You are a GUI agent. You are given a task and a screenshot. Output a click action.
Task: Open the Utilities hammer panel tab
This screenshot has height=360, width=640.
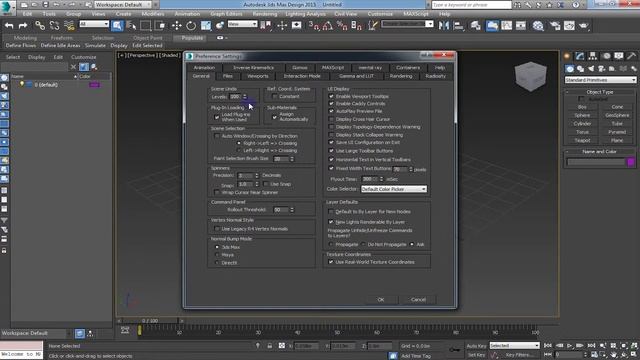coord(631,56)
